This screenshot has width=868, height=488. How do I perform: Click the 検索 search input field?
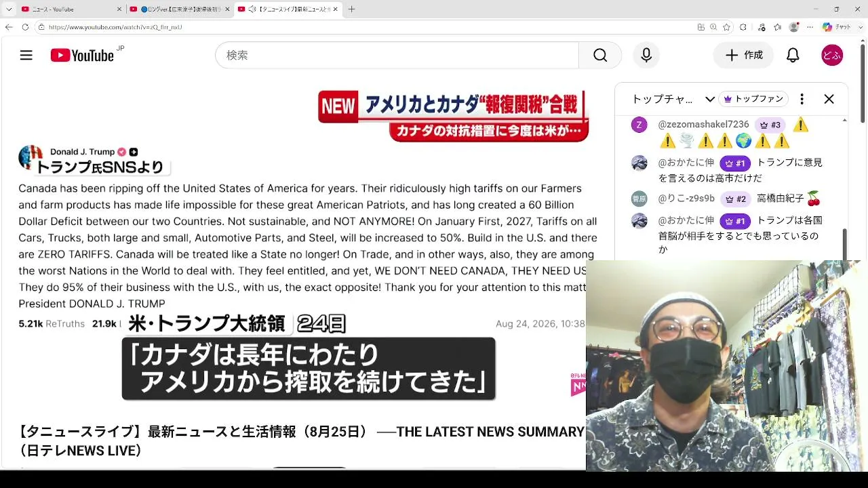click(x=397, y=56)
